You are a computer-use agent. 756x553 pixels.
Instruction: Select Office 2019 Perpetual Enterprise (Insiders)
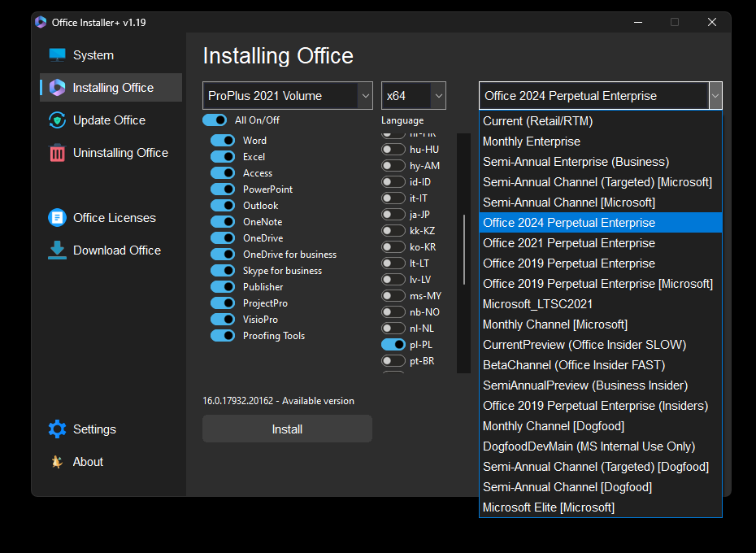[600, 406]
